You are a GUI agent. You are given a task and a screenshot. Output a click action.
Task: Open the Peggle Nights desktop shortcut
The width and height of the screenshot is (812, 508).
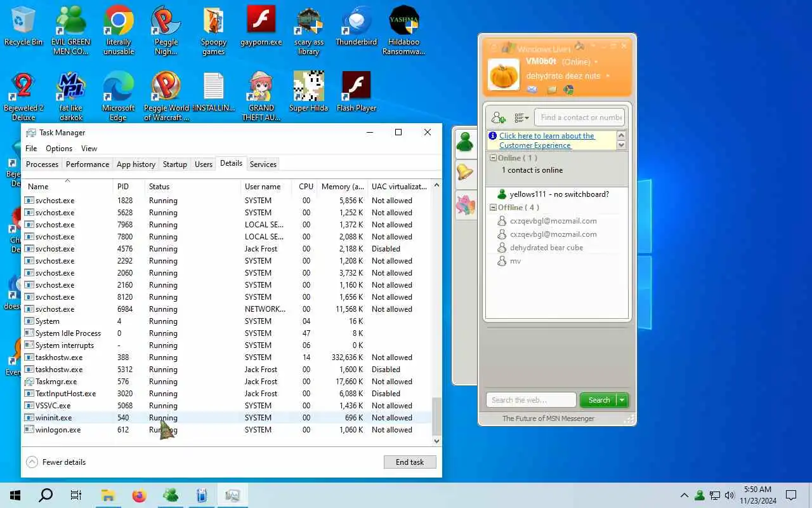click(x=166, y=30)
